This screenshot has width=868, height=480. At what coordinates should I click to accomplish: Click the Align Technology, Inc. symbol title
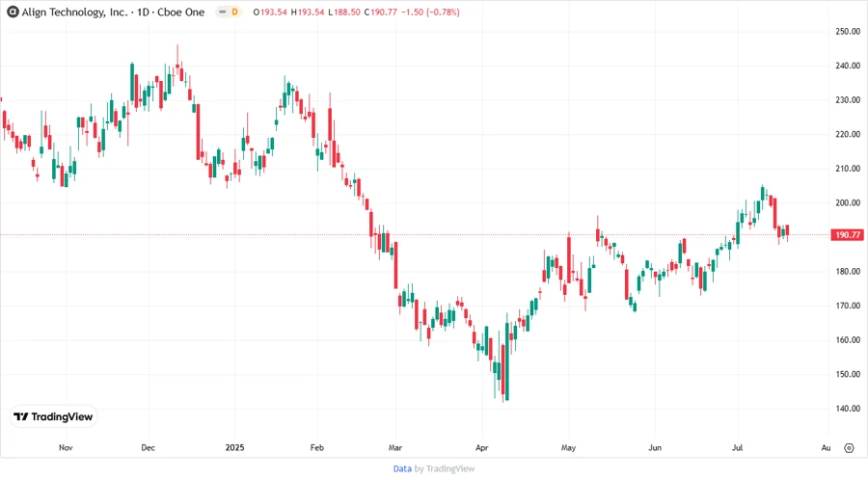[74, 13]
